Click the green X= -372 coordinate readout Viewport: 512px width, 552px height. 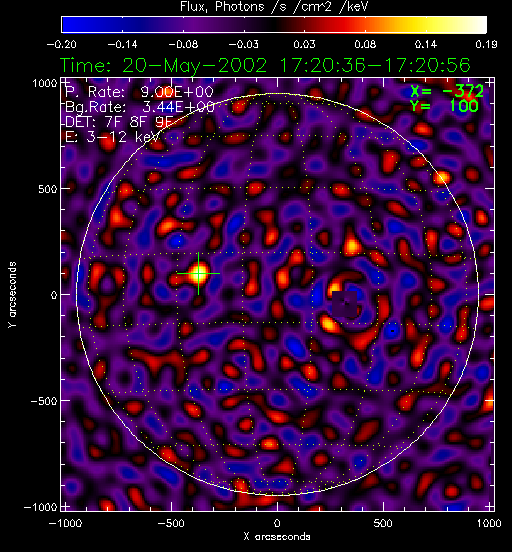(447, 91)
